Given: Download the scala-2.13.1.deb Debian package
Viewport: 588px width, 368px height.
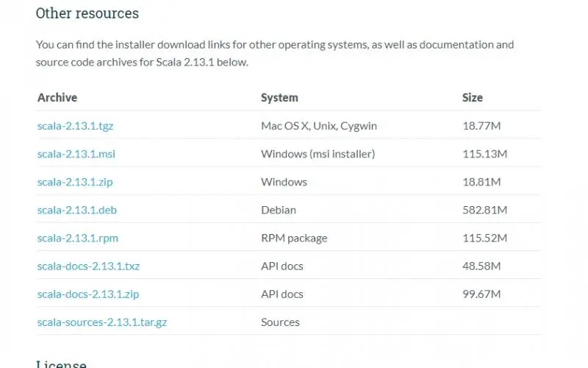Looking at the screenshot, I should pos(77,210).
